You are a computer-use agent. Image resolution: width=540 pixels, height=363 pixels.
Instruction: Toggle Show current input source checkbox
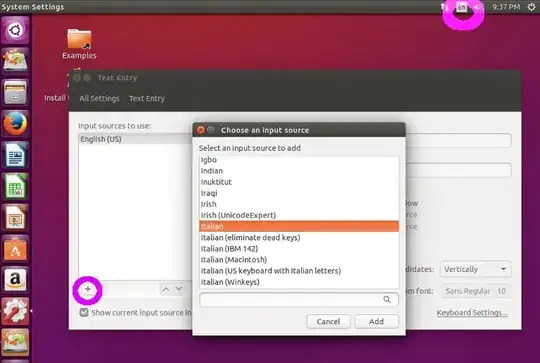[x=84, y=312]
